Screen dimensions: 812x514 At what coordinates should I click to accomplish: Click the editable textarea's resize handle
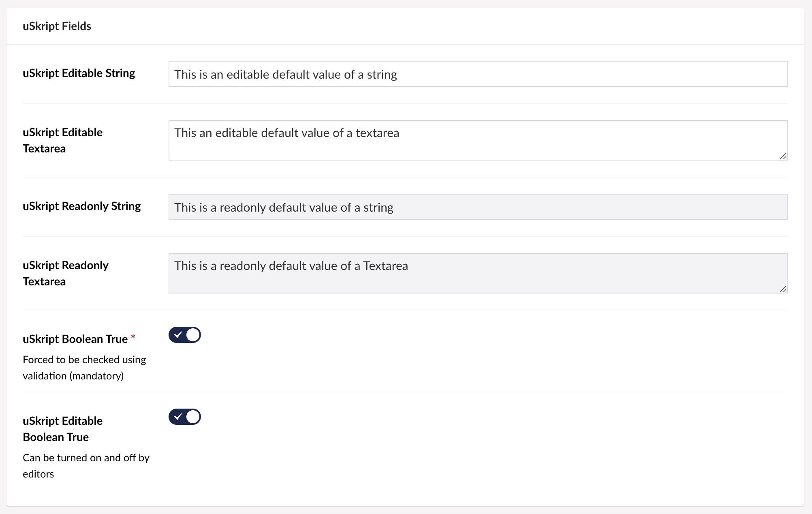coord(783,156)
